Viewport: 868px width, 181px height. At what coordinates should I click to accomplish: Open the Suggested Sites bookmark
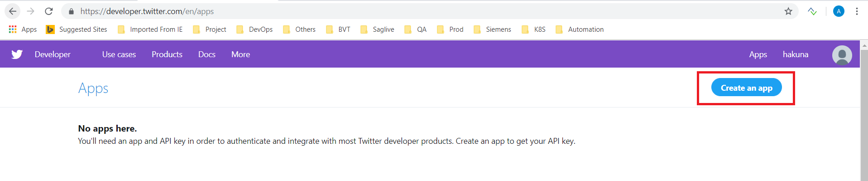pos(77,29)
